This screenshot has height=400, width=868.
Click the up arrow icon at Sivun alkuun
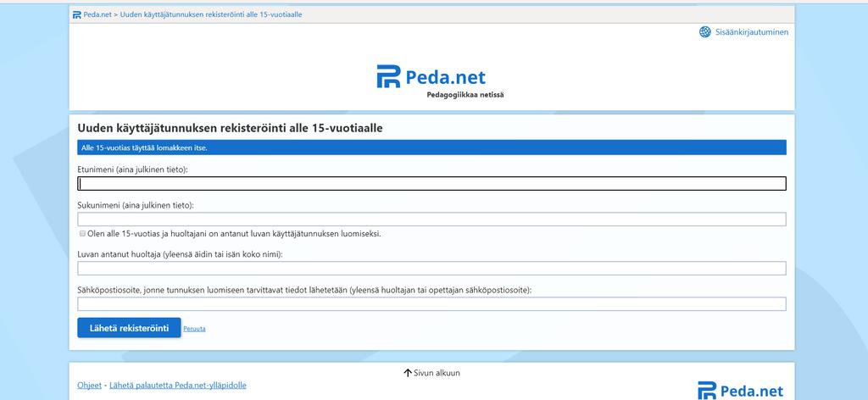coord(408,373)
